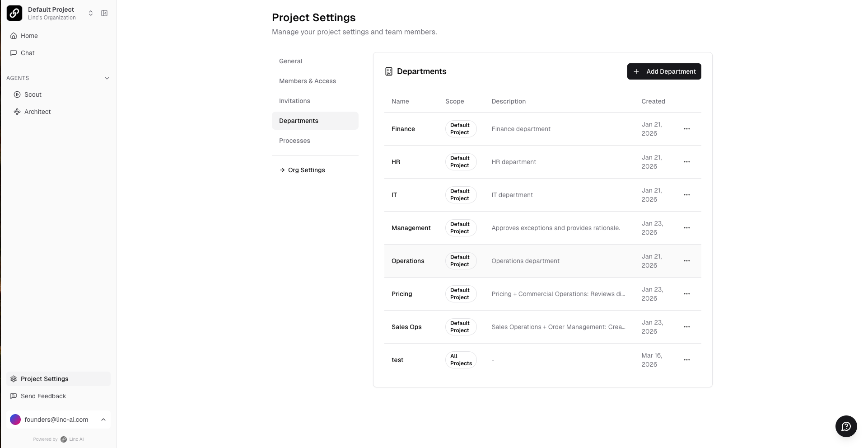Image resolution: width=868 pixels, height=448 pixels.
Task: Expand the Default Project switcher
Action: (x=91, y=13)
